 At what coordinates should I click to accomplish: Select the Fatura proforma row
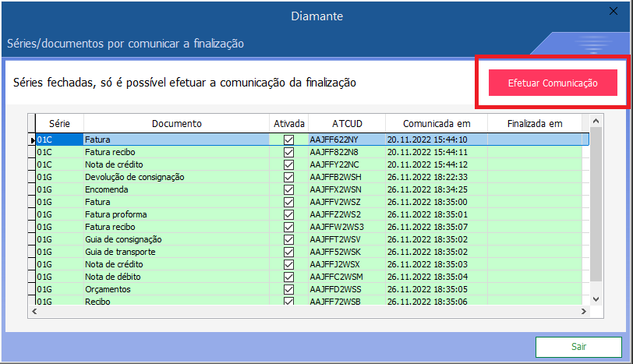coord(176,214)
